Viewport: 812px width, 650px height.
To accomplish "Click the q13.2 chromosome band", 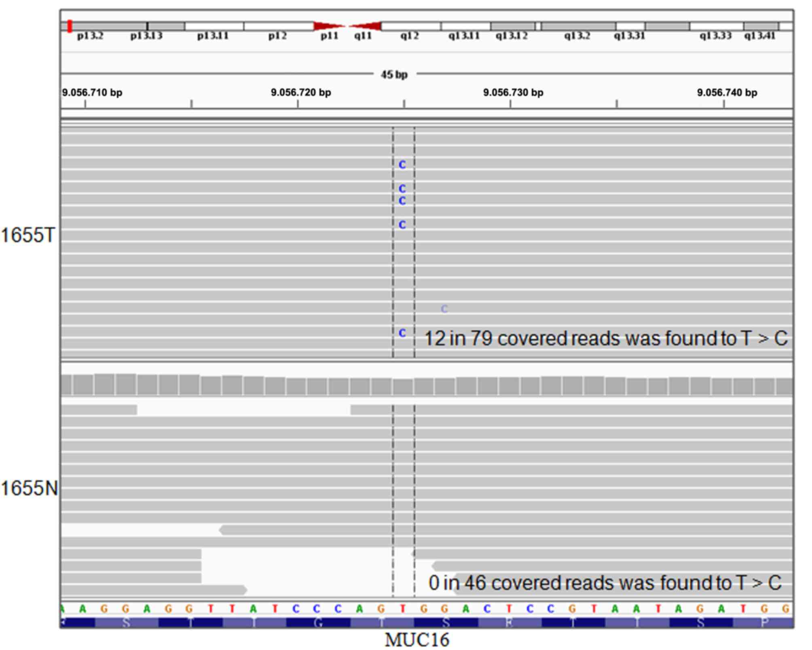I will pyautogui.click(x=578, y=27).
